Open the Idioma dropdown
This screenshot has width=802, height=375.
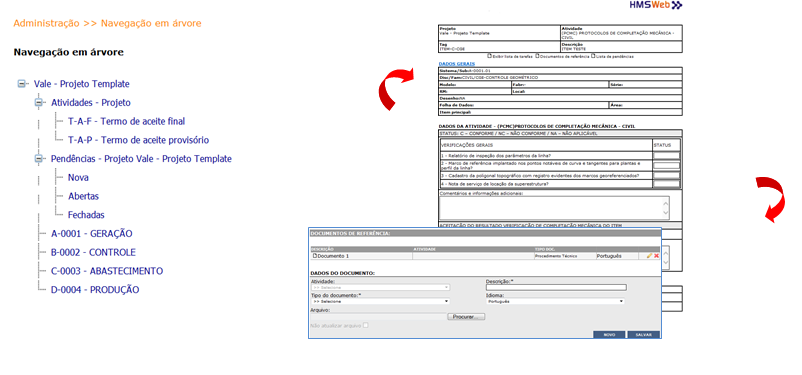click(x=555, y=301)
